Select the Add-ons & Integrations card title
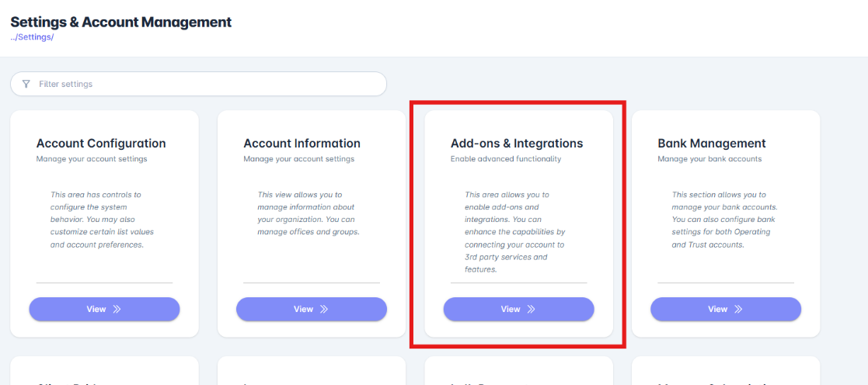Viewport: 868px width, 385px height. click(x=517, y=144)
